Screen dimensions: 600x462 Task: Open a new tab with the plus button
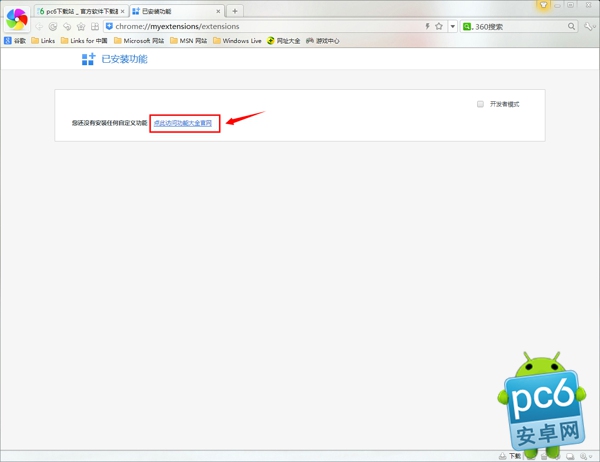coord(235,11)
